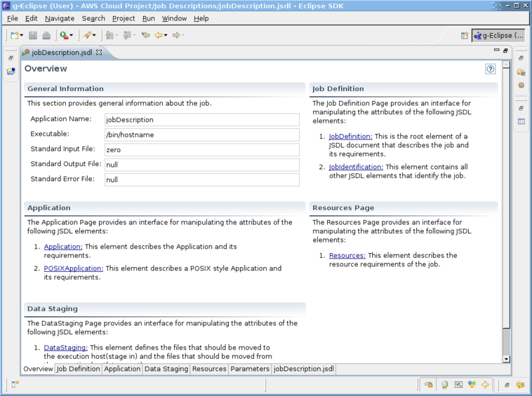Screen dimensions: 532x396
Task: Save the file using the toolbar Save icon
Action: click(34, 35)
